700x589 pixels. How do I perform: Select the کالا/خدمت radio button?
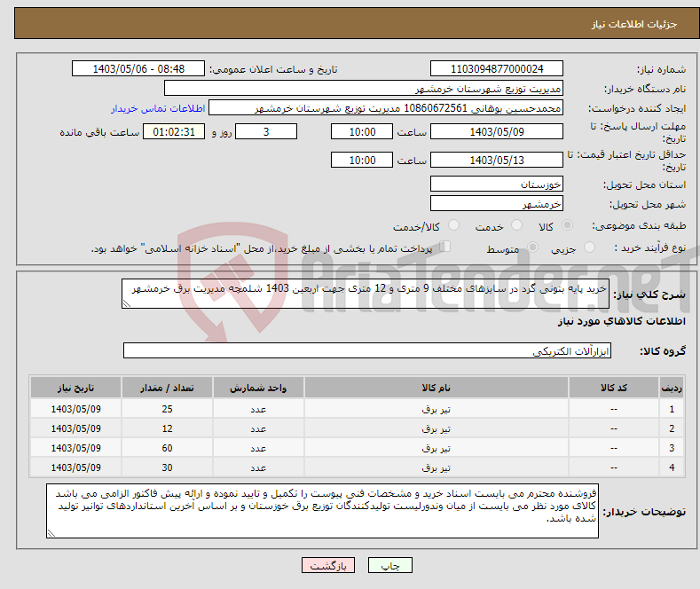pos(453,225)
